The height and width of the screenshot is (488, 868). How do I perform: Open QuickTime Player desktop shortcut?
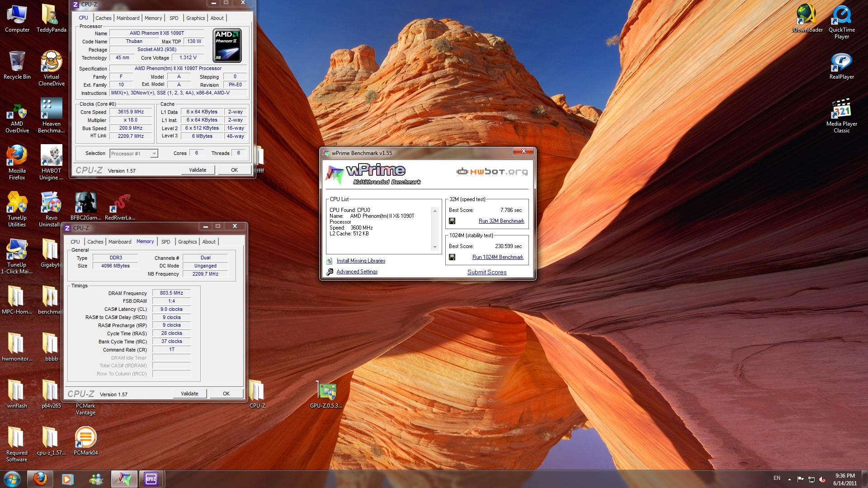coord(841,22)
